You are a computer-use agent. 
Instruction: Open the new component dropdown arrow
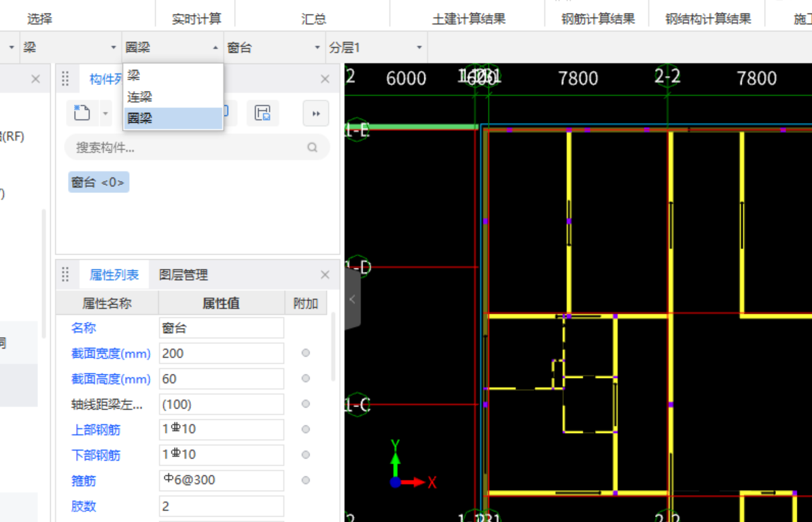tap(105, 114)
